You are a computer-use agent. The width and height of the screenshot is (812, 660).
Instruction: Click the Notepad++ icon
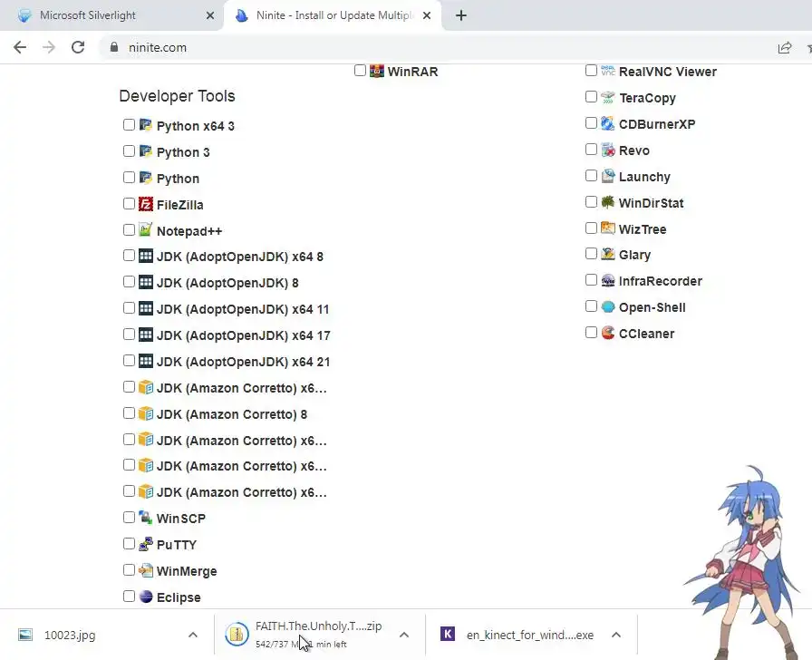pyautogui.click(x=146, y=230)
